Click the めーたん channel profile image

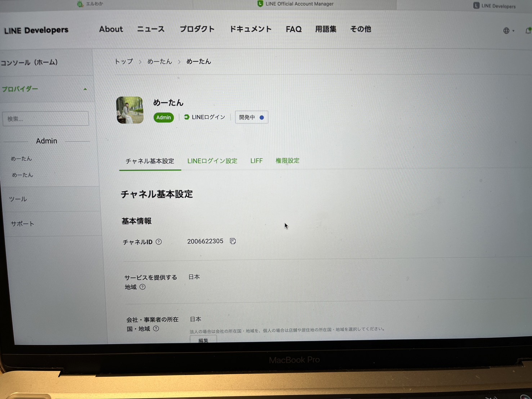tap(130, 110)
